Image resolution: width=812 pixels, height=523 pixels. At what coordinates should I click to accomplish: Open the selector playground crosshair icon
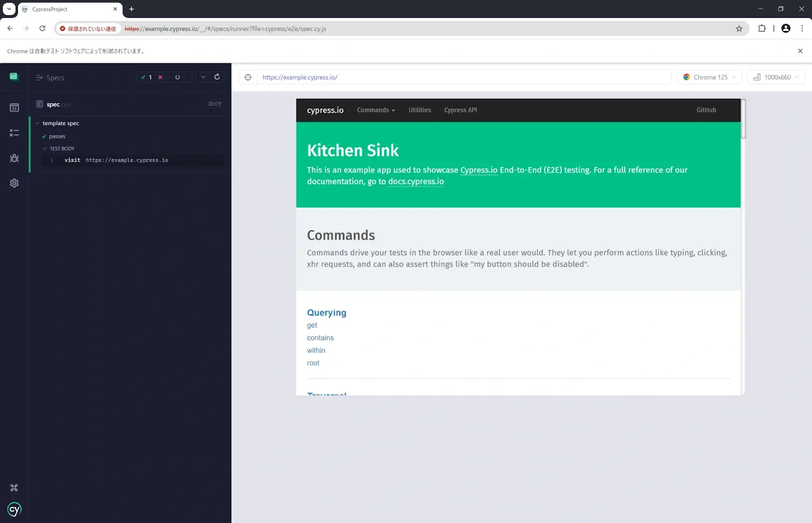point(248,77)
